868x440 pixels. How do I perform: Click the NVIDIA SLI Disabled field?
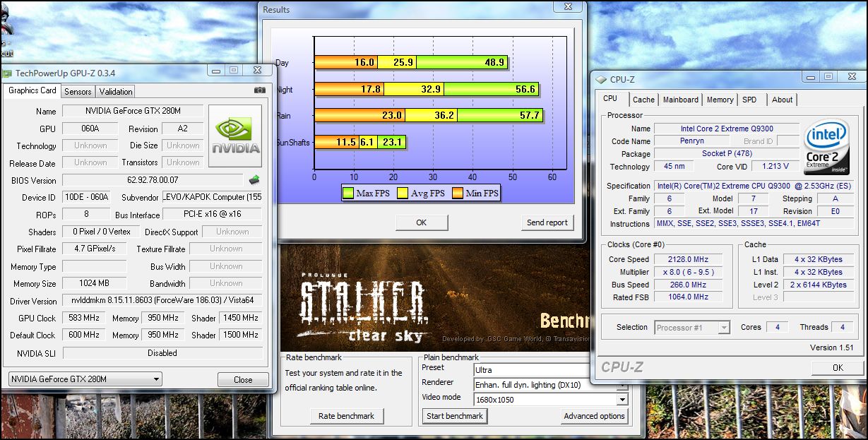[x=162, y=352]
